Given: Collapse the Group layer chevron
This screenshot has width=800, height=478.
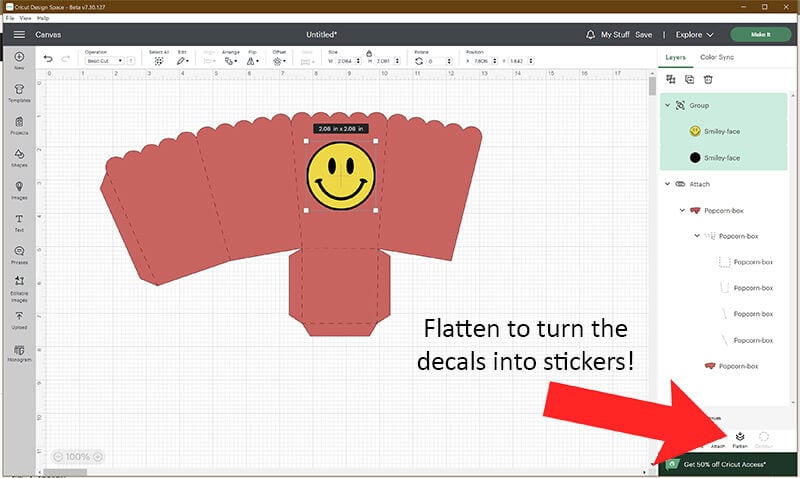Looking at the screenshot, I should 667,105.
